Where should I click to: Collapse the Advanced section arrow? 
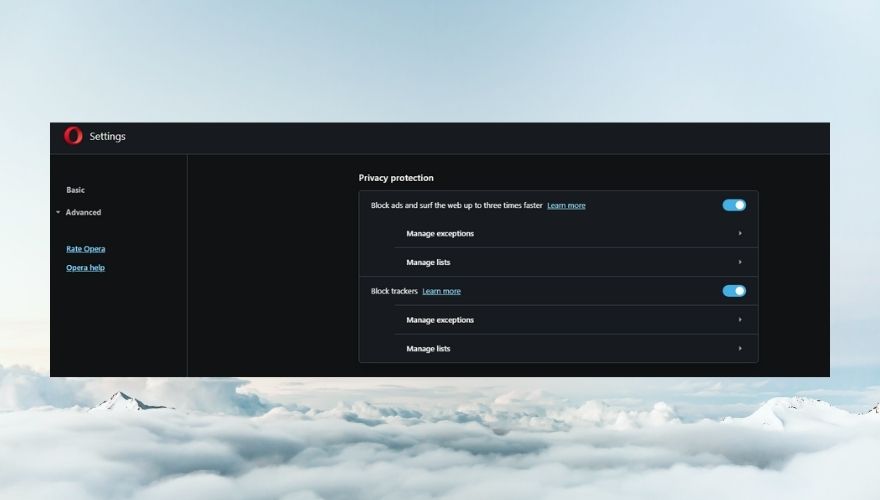(58, 212)
